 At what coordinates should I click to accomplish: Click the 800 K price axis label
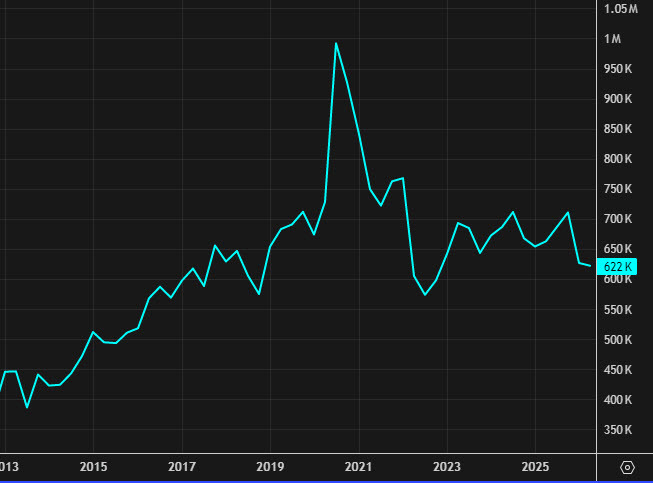pyautogui.click(x=618, y=159)
